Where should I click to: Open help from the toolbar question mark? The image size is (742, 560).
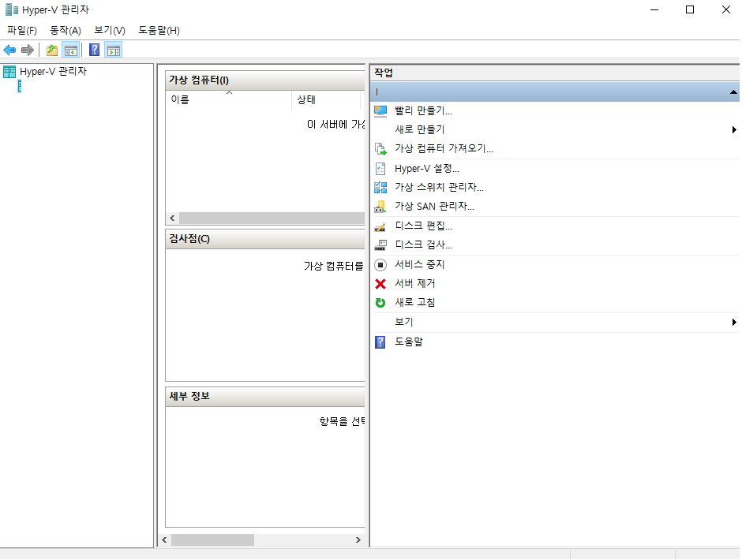(x=94, y=50)
